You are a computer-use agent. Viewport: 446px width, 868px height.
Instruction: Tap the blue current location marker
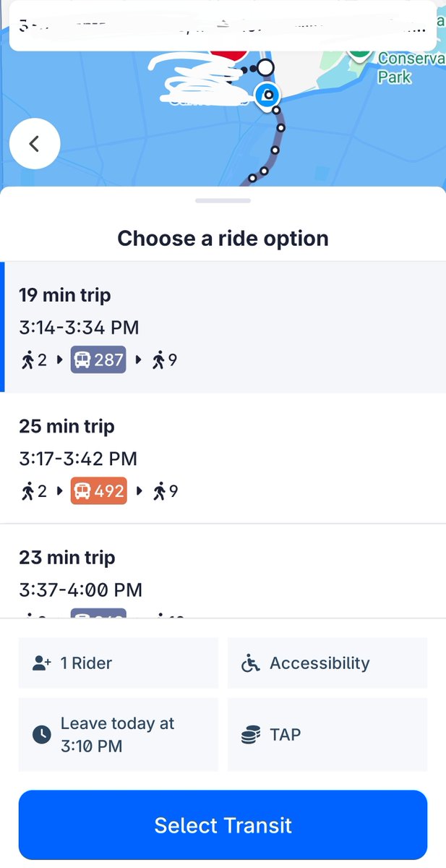click(x=267, y=94)
